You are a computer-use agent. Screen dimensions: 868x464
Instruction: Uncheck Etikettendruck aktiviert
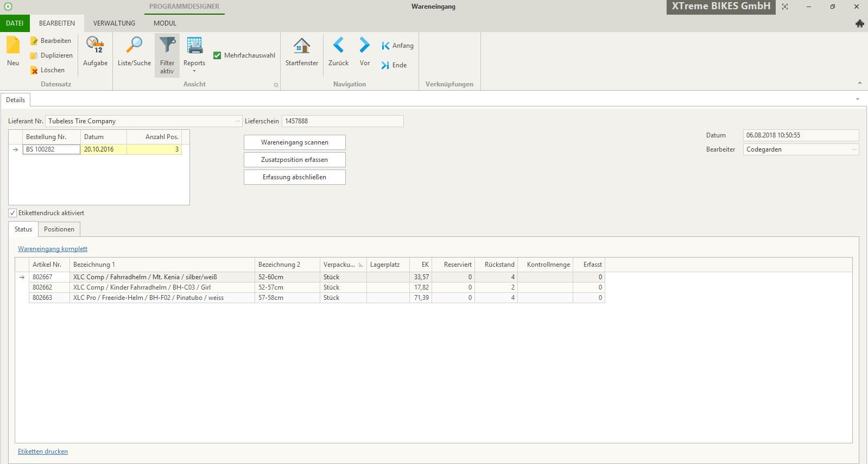coord(12,213)
